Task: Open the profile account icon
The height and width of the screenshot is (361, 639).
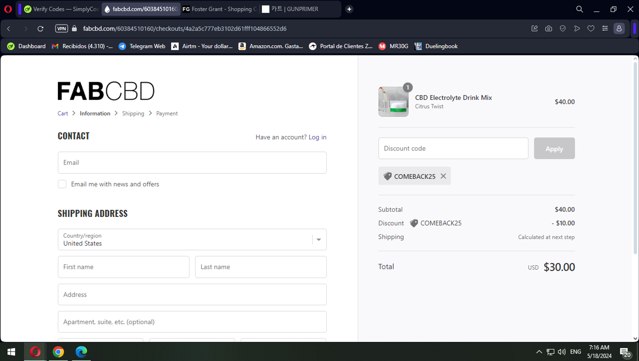Action: (x=619, y=29)
